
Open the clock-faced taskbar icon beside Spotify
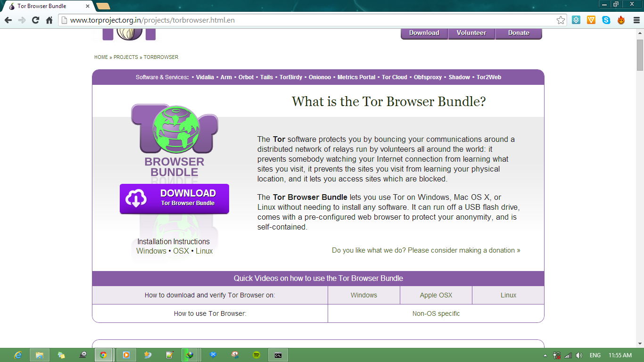(x=235, y=355)
